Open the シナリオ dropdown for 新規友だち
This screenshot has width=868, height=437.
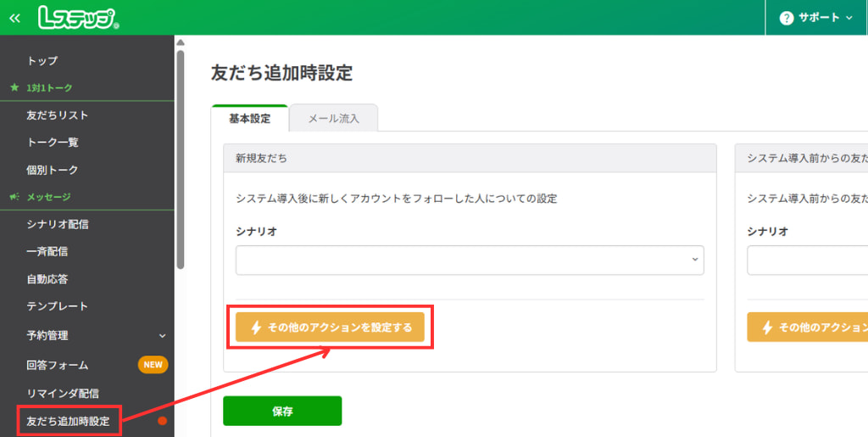470,261
